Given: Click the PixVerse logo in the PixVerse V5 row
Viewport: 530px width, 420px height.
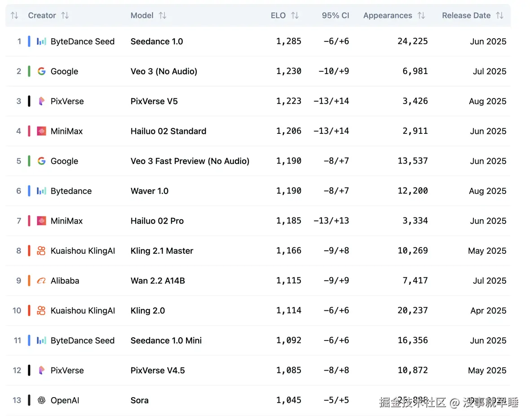Looking at the screenshot, I should (x=41, y=101).
